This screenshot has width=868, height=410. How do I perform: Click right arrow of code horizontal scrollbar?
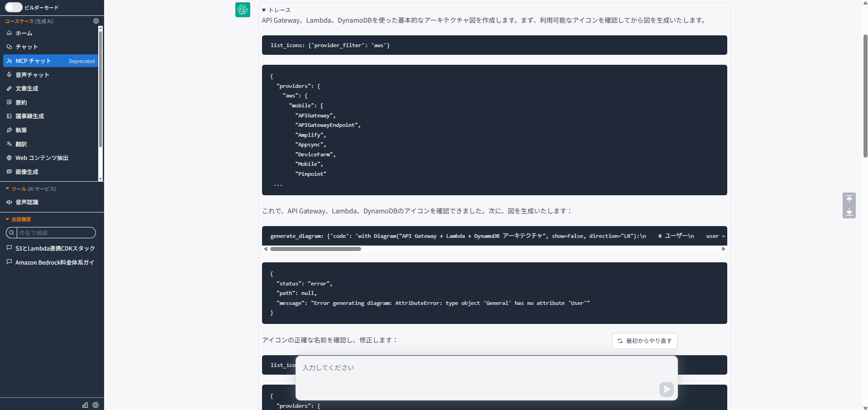[x=724, y=249]
